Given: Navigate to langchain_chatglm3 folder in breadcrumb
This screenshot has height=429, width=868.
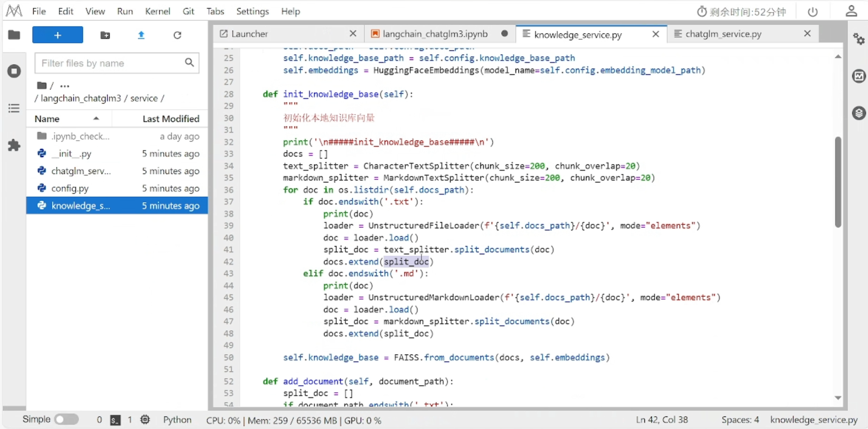Looking at the screenshot, I should [81, 98].
